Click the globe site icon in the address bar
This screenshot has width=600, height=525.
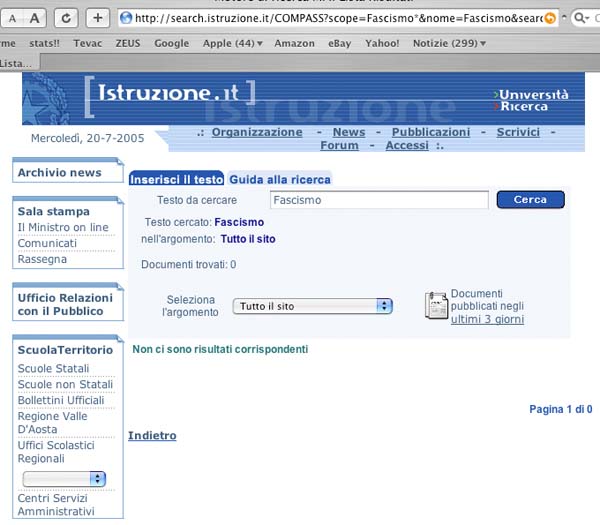pos(126,18)
